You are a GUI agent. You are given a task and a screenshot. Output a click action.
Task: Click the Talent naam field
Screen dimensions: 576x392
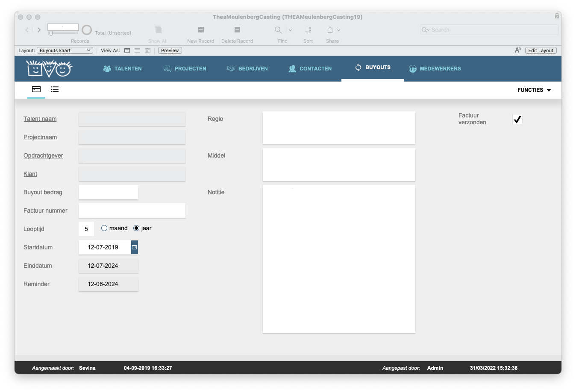pos(132,119)
